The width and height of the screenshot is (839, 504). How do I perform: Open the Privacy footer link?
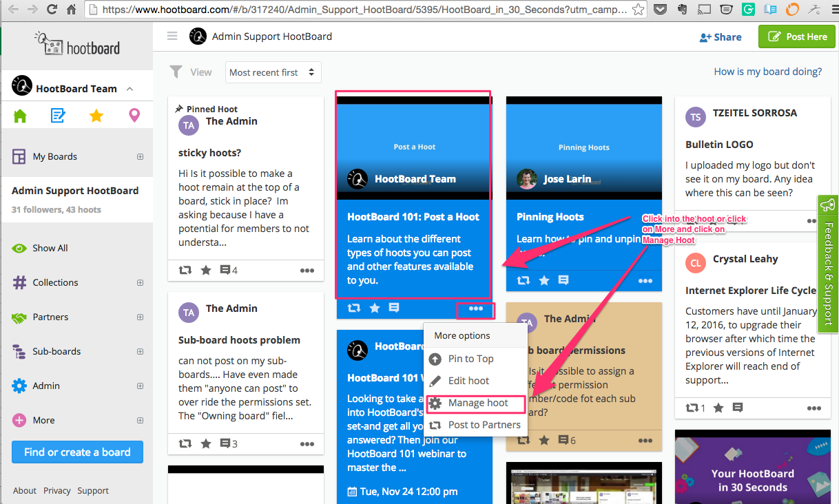click(x=57, y=491)
